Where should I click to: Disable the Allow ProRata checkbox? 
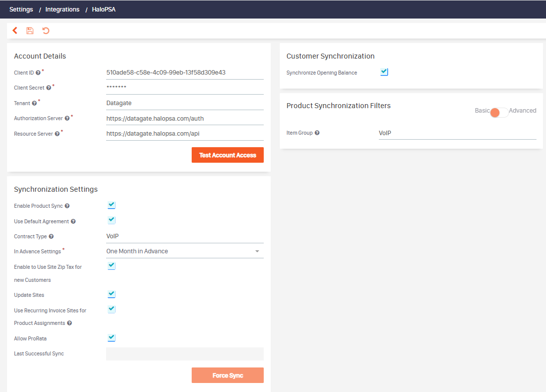(x=112, y=337)
